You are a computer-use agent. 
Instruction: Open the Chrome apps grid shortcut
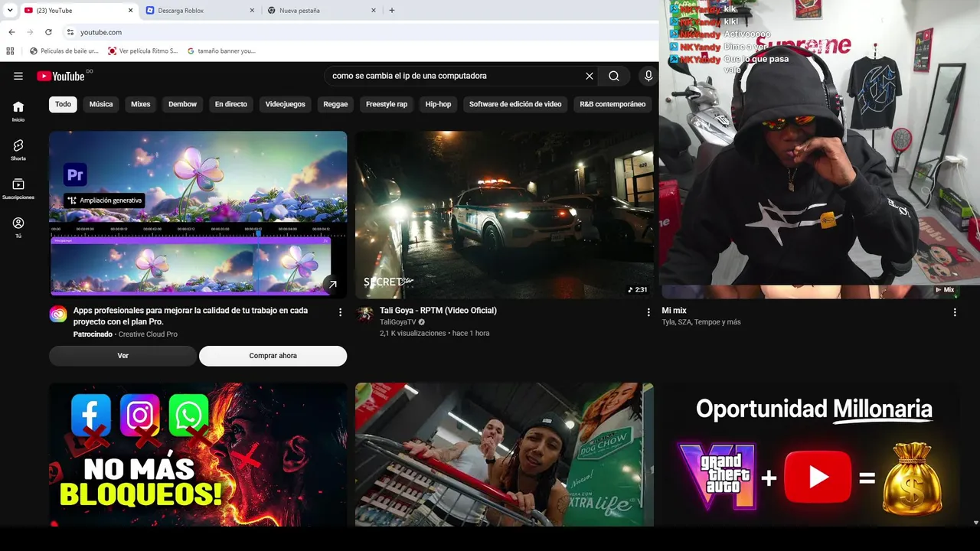point(10,51)
